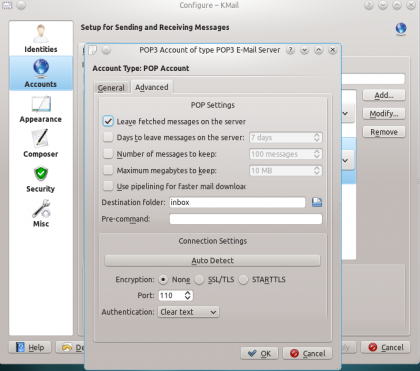Enable pipelining for faster mail download

[108, 186]
